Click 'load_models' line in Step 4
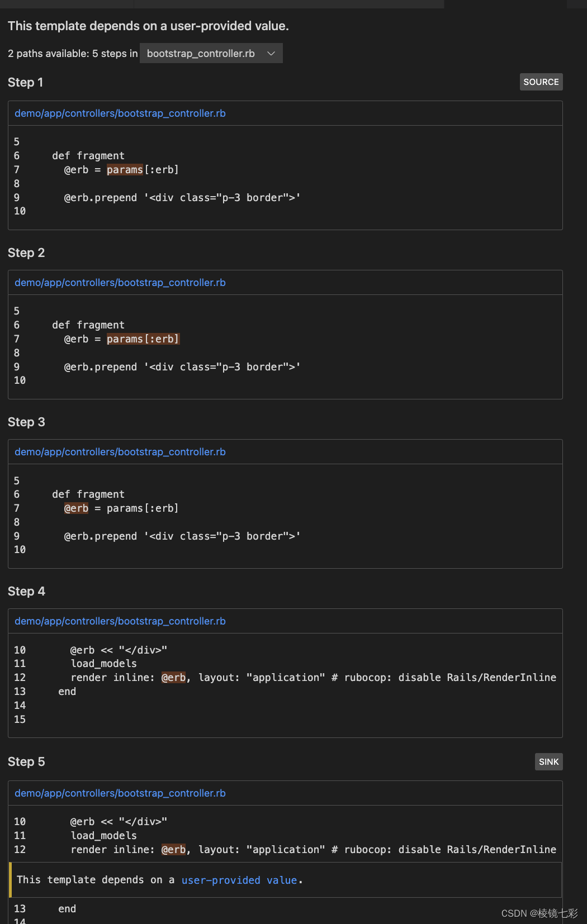 (104, 664)
